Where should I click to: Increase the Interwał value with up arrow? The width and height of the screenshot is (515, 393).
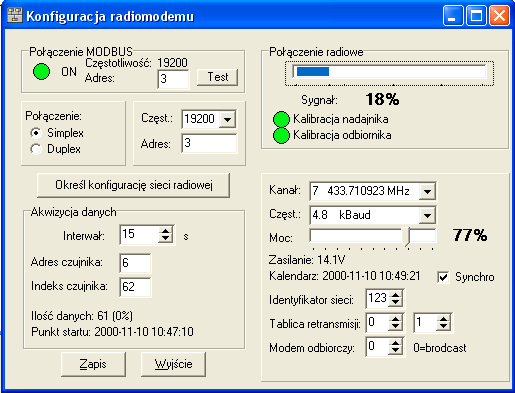pos(166,231)
